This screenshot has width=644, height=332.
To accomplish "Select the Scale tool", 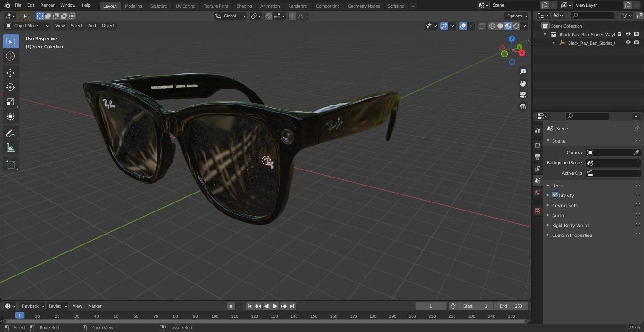I will point(10,102).
